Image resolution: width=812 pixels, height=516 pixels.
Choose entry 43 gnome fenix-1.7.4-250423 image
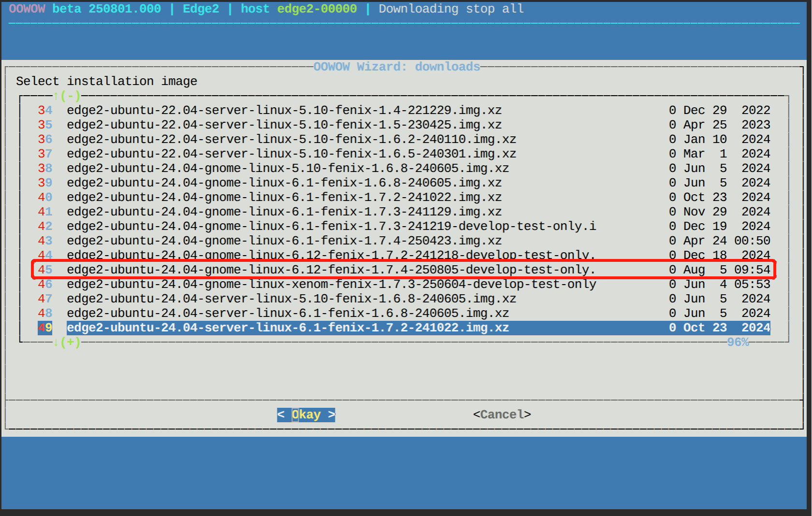click(284, 241)
